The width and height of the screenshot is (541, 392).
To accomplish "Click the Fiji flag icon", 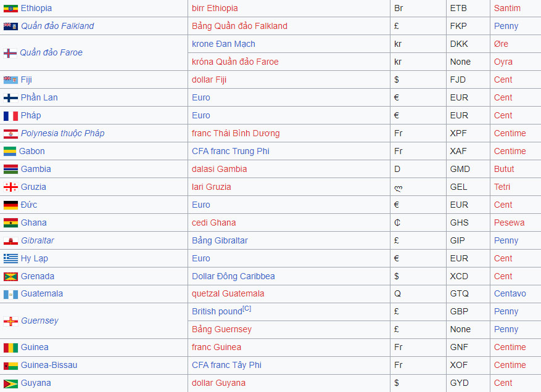I will [10, 80].
